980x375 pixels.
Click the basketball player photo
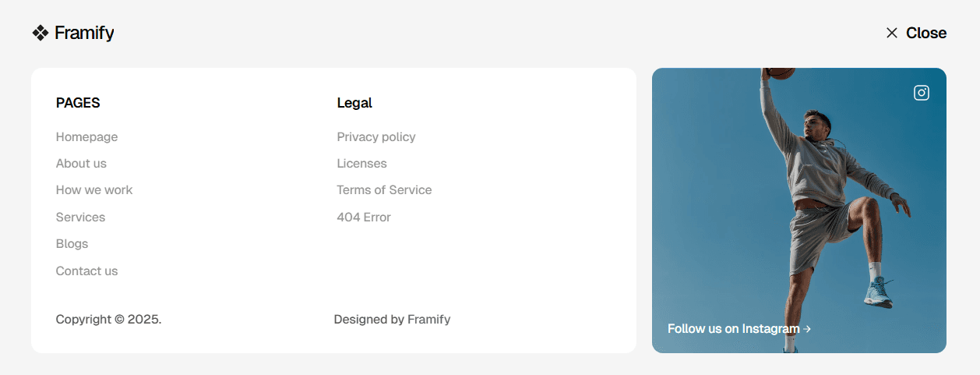[x=799, y=210]
